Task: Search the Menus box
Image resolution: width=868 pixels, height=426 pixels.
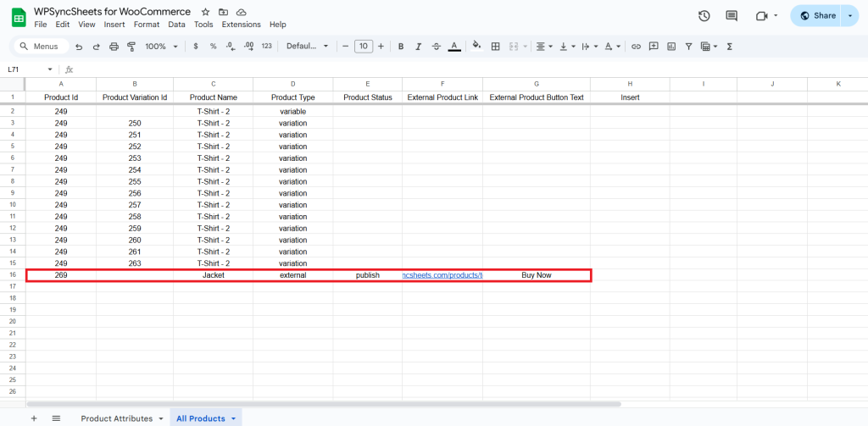Action: point(41,47)
